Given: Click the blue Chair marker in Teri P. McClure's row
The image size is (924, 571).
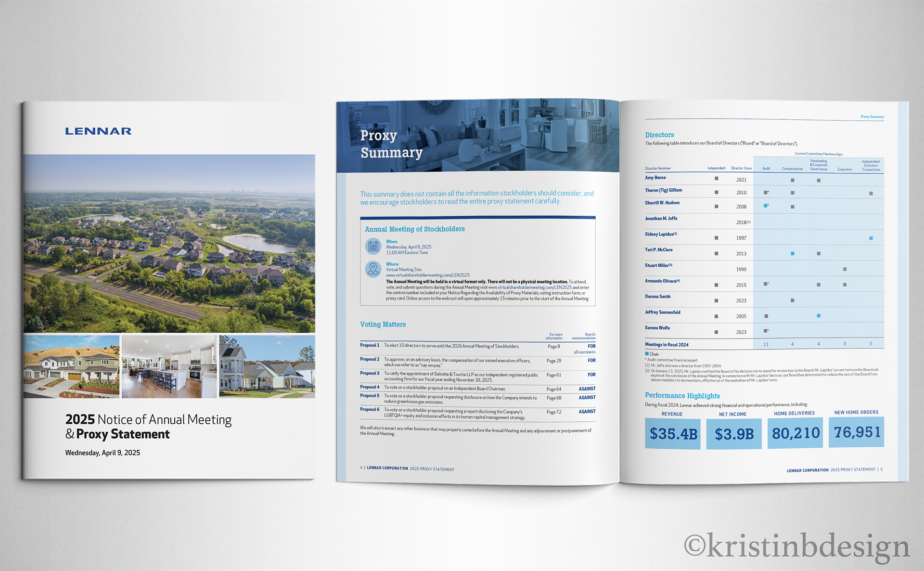Looking at the screenshot, I should 792,253.
